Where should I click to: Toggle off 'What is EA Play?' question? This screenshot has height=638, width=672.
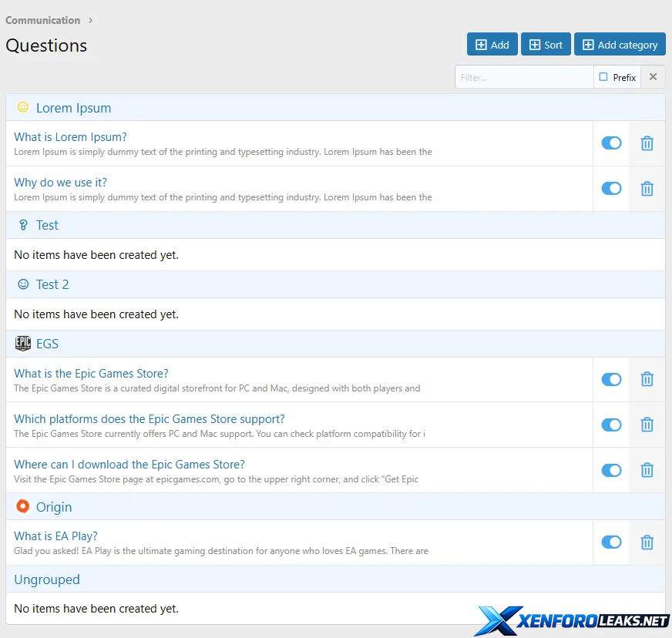[611, 542]
